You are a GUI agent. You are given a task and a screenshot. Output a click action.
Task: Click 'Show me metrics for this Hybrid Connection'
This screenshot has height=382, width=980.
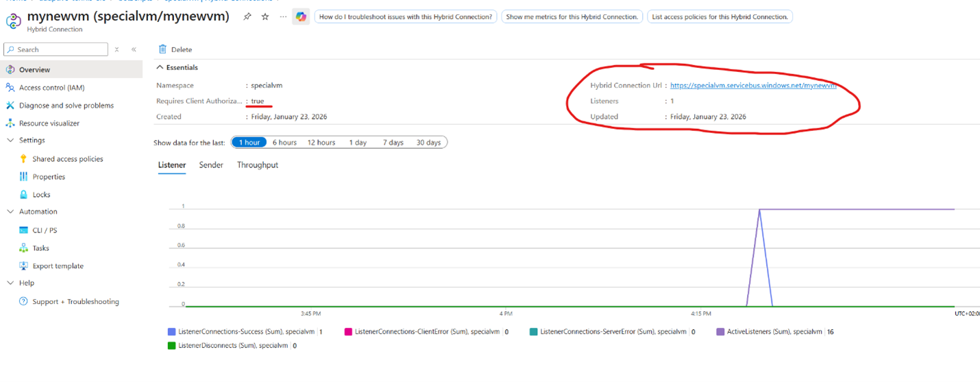click(572, 16)
